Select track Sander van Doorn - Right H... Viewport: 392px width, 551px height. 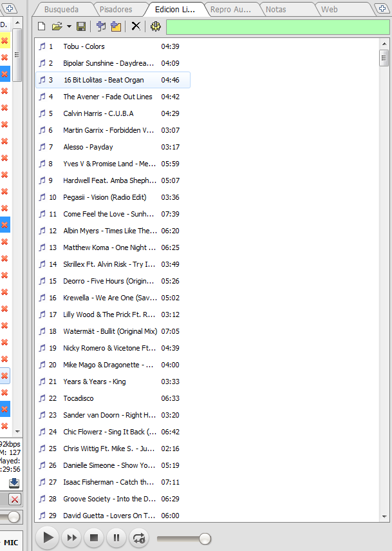(x=113, y=415)
